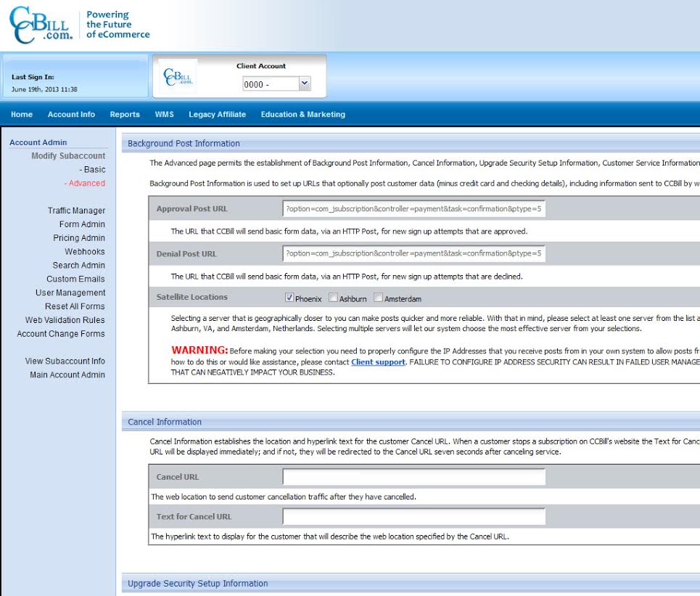Click the Text for Cancel URL field

[414, 516]
